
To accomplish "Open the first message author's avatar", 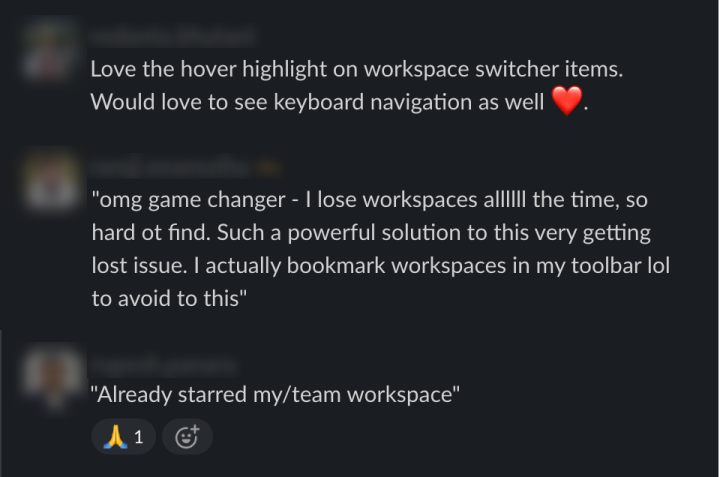I will click(x=50, y=50).
